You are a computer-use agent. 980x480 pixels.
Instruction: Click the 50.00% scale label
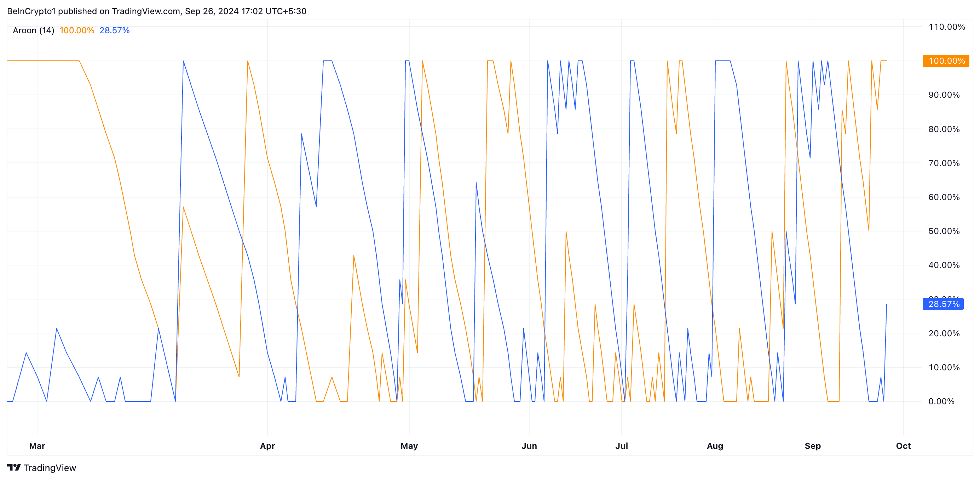point(944,231)
